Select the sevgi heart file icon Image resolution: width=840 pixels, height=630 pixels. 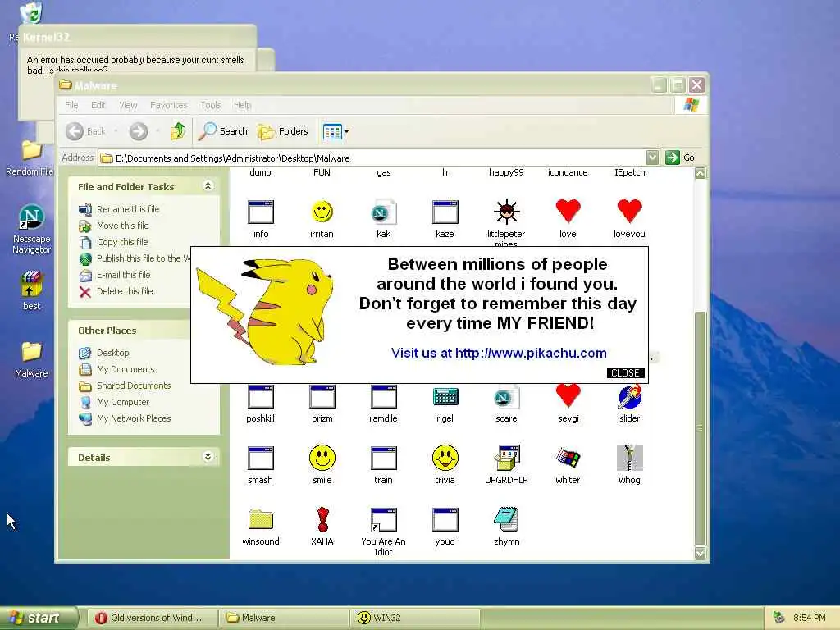[x=568, y=396]
